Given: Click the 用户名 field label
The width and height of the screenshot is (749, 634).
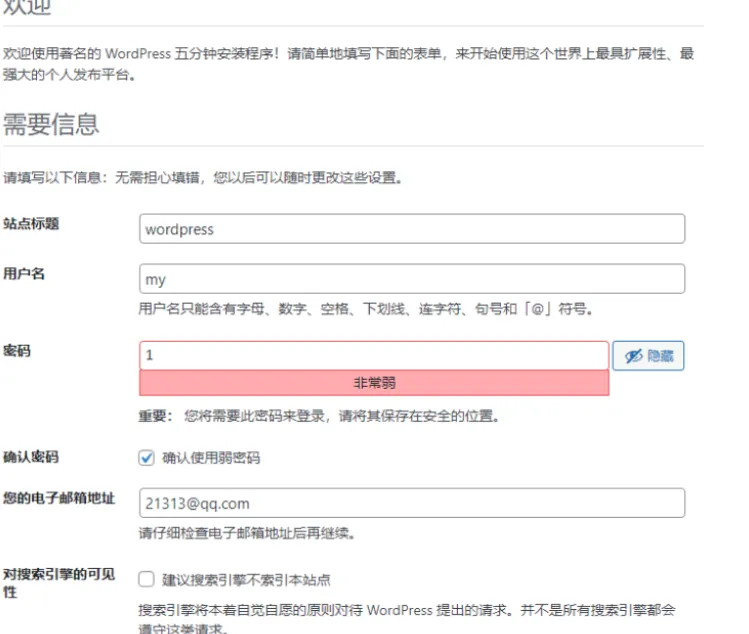Looking at the screenshot, I should pos(24,273).
